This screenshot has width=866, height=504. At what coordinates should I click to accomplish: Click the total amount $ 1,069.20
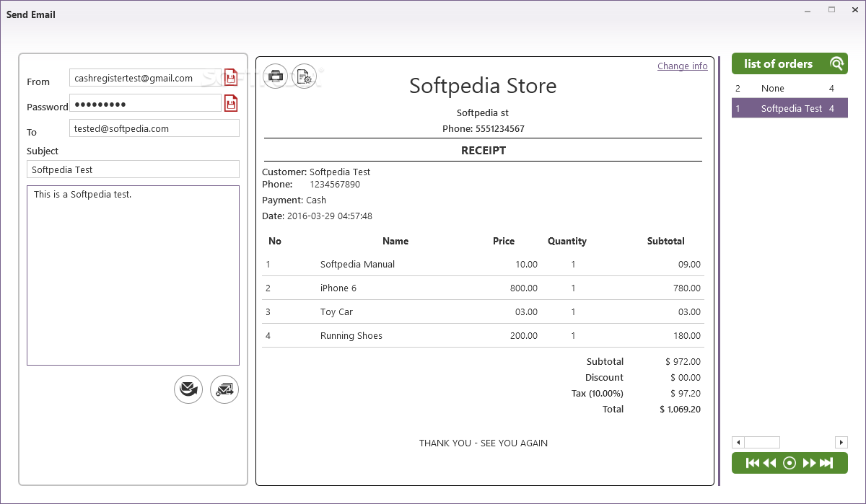tap(680, 409)
